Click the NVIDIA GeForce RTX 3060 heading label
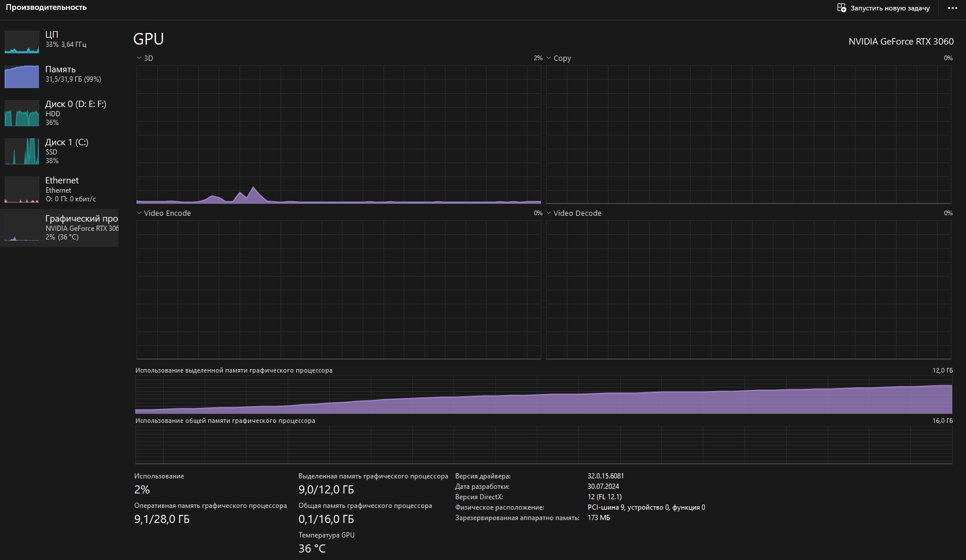Screen dimensions: 966x560 click(x=901, y=42)
